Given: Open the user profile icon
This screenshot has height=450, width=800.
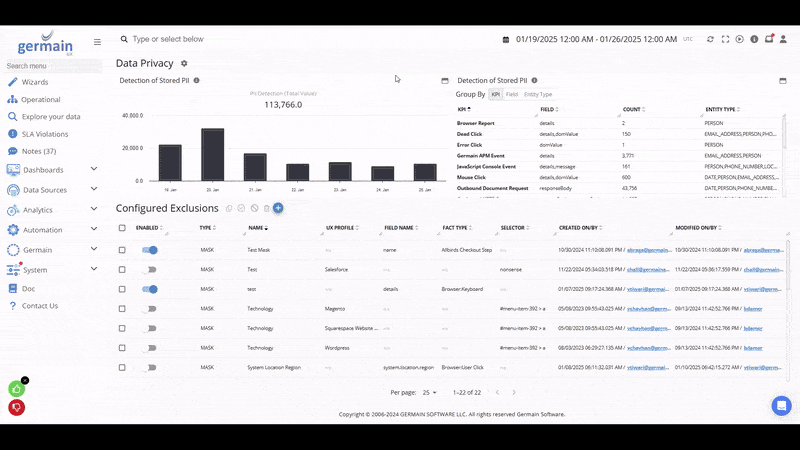Looking at the screenshot, I should point(783,39).
